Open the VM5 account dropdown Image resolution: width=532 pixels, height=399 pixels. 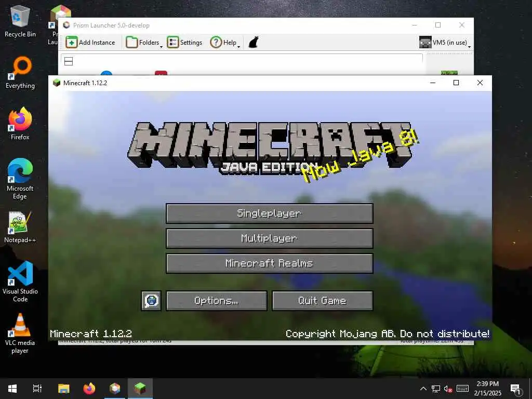pyautogui.click(x=445, y=43)
